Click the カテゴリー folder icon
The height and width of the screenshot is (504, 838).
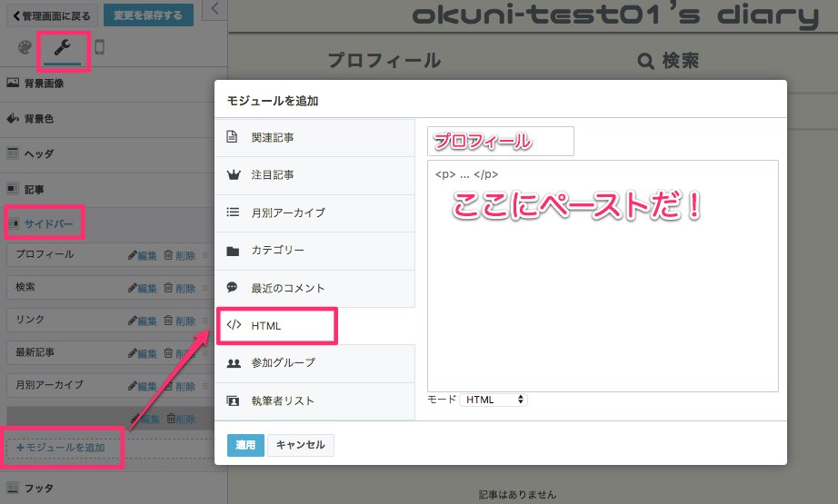233,251
